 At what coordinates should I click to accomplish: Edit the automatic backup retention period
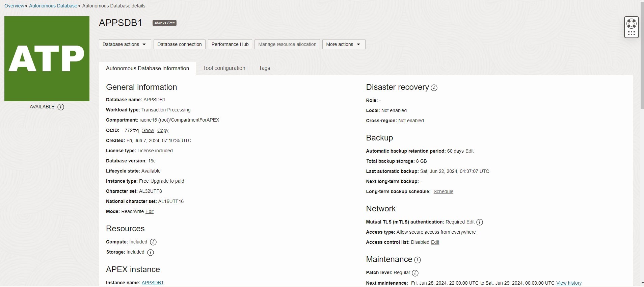[x=469, y=151]
